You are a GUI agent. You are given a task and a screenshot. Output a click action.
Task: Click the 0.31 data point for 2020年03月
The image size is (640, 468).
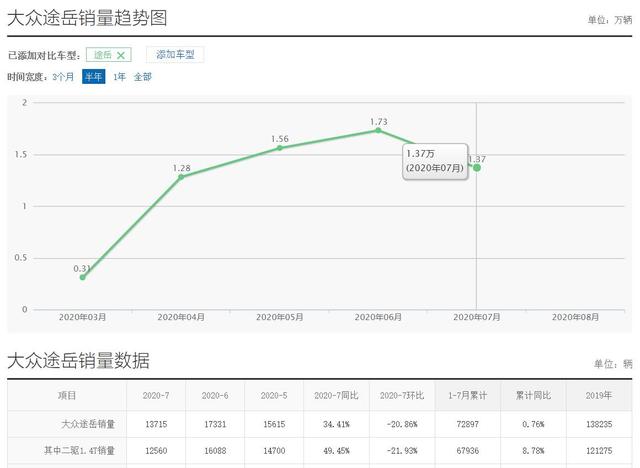tap(83, 277)
